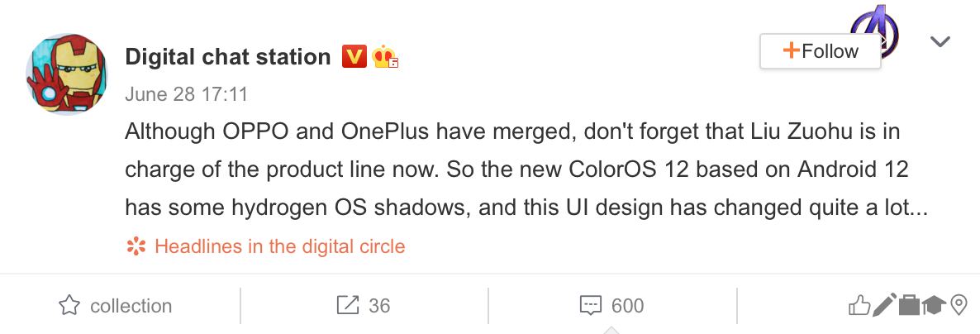Image resolution: width=980 pixels, height=334 pixels.
Task: Click the orange verified V badge
Action: pyautogui.click(x=354, y=56)
